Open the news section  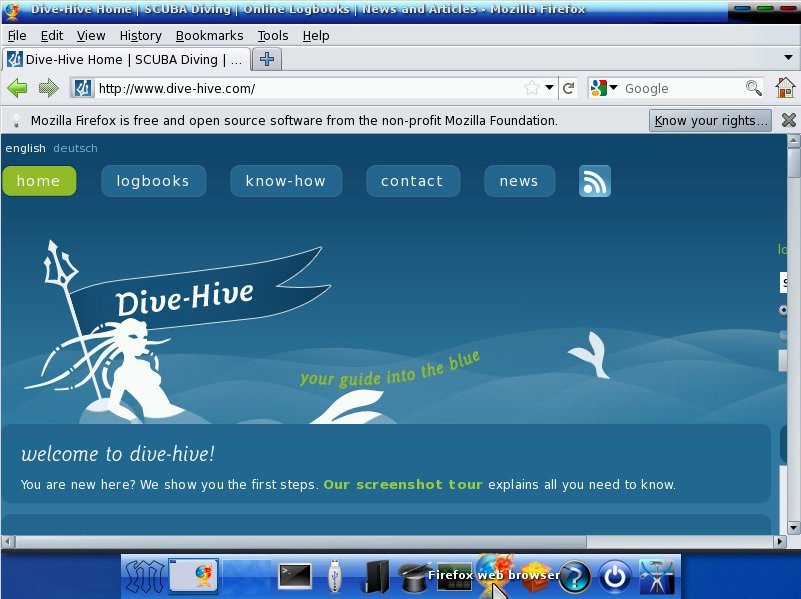[x=520, y=181]
